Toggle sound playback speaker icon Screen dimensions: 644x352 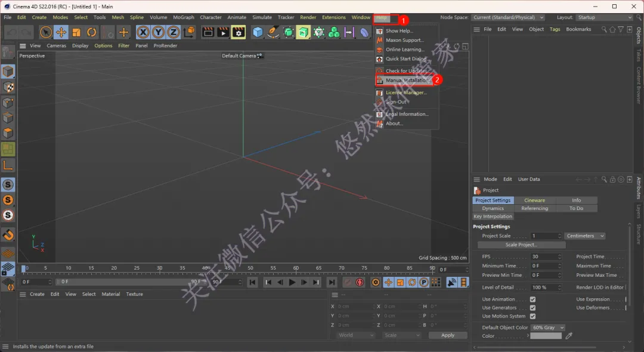[x=451, y=282]
